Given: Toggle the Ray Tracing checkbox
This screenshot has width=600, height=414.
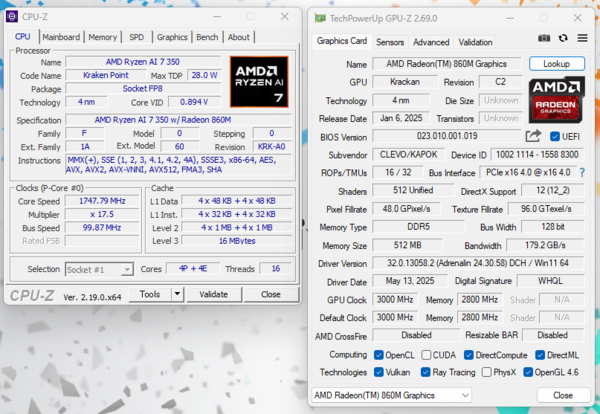Looking at the screenshot, I should [x=425, y=372].
